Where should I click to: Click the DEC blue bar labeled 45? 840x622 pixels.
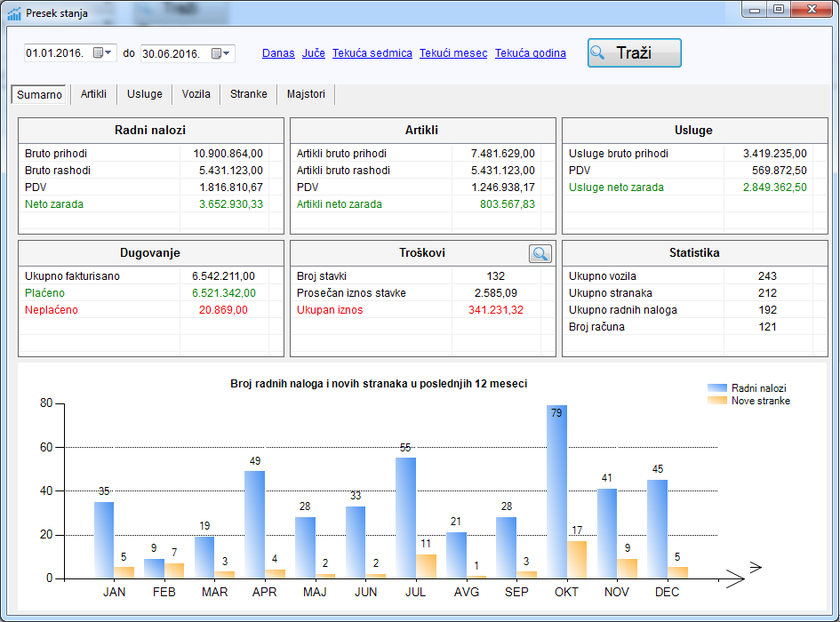(x=657, y=529)
